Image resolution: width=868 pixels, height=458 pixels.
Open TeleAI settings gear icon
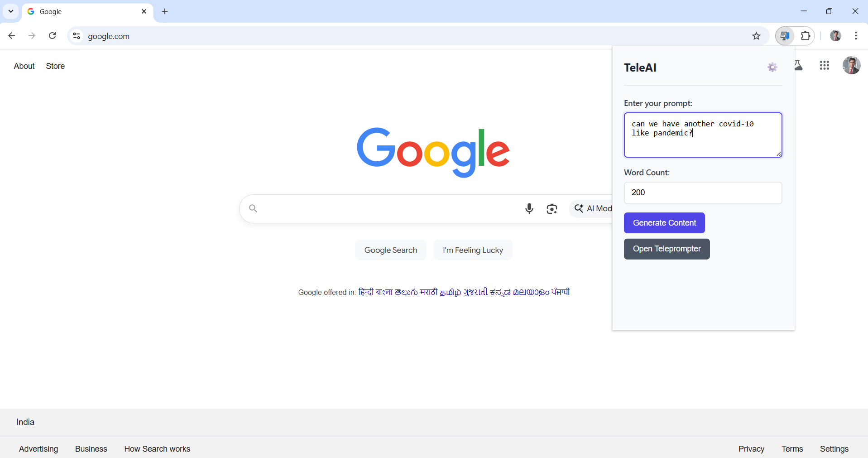(772, 67)
